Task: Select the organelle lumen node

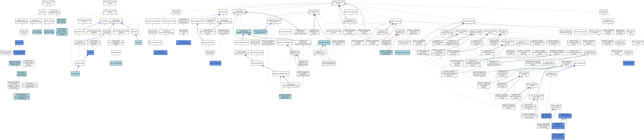Action: (x=80, y=32)
